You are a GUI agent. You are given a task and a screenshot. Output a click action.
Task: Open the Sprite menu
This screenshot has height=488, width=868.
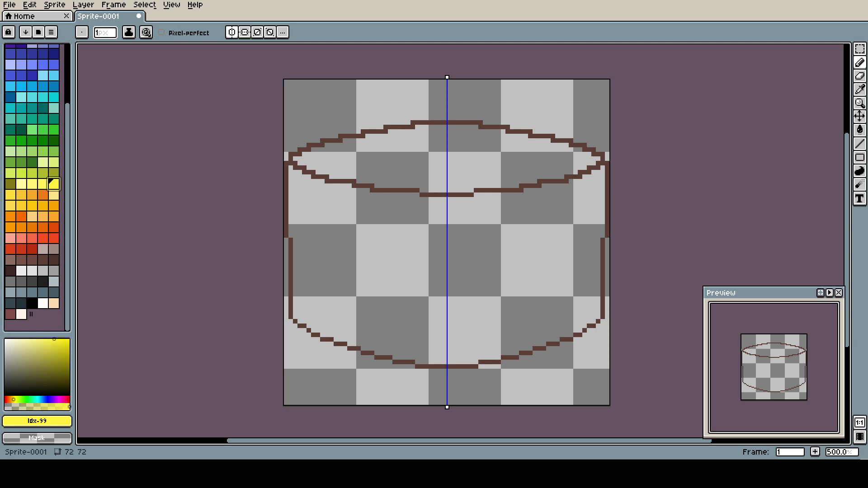click(x=54, y=5)
